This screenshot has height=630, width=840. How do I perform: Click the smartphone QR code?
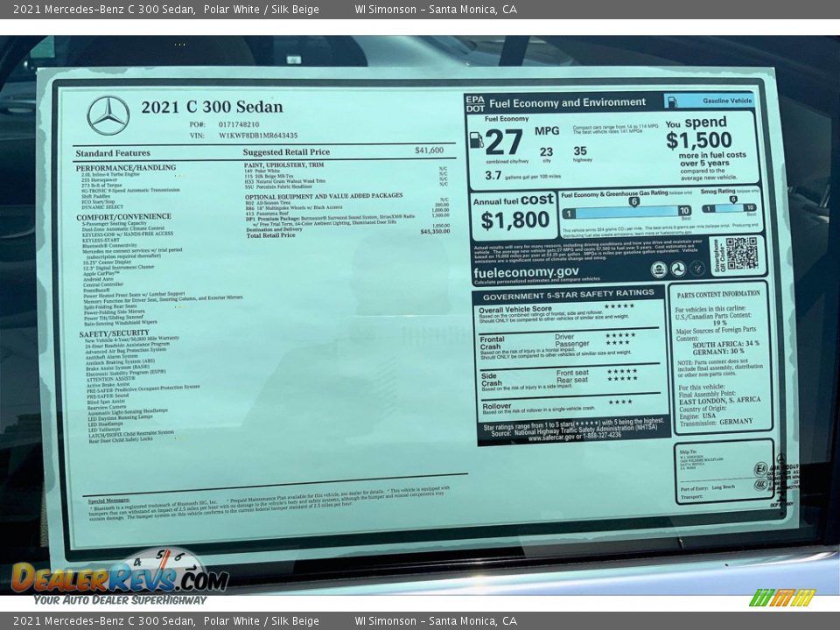(x=741, y=253)
